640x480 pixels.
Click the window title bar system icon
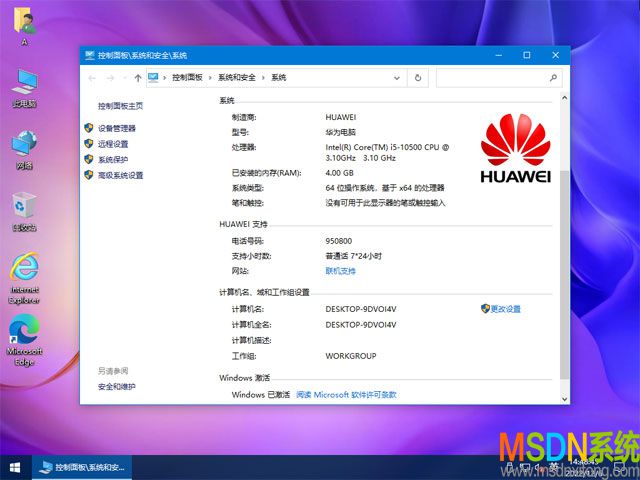coord(90,56)
